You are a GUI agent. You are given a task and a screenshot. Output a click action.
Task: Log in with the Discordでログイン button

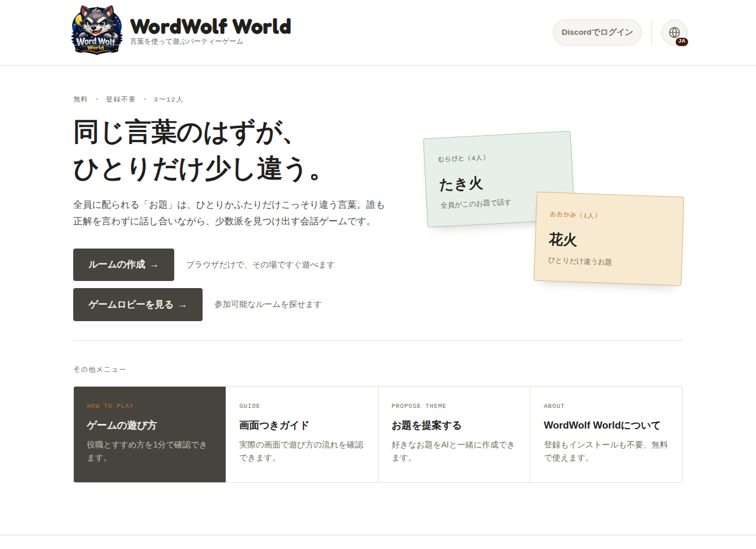tap(597, 32)
